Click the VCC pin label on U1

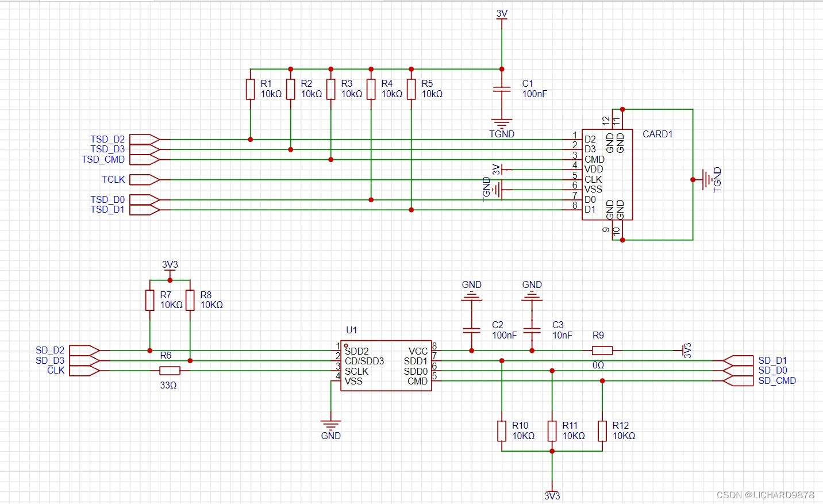tap(418, 351)
